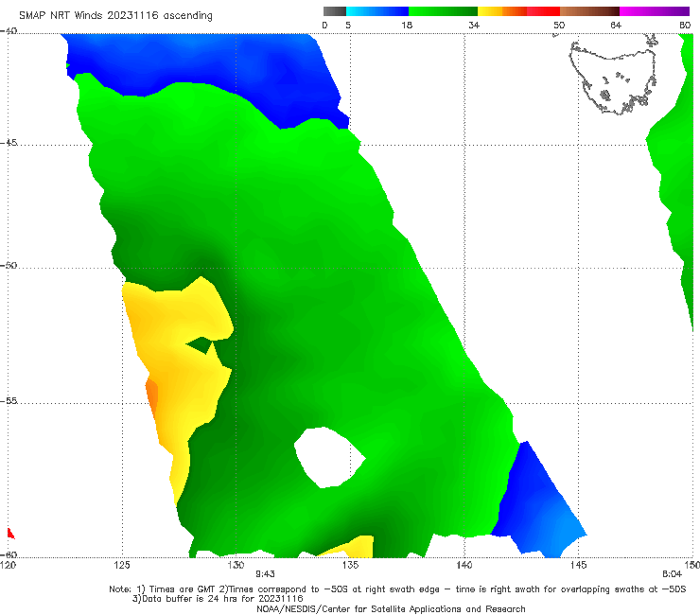
Task: Click the white data gap inside the green swath
Action: pos(329,457)
